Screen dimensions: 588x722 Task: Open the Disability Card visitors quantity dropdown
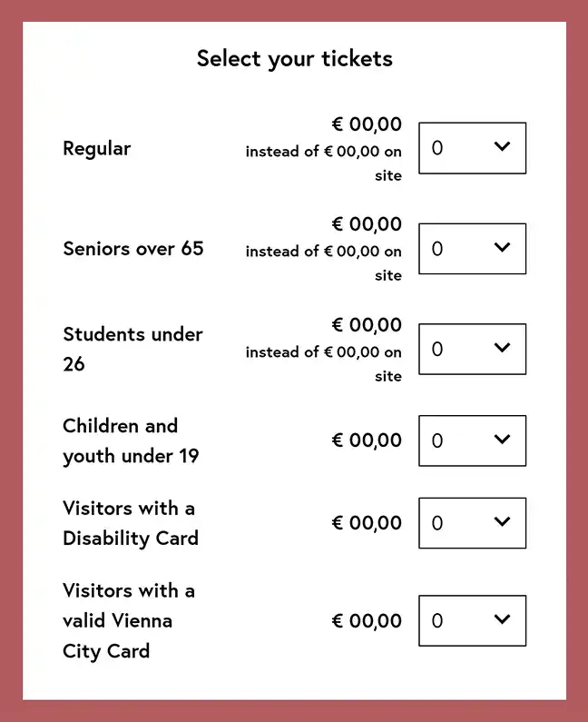click(x=471, y=523)
